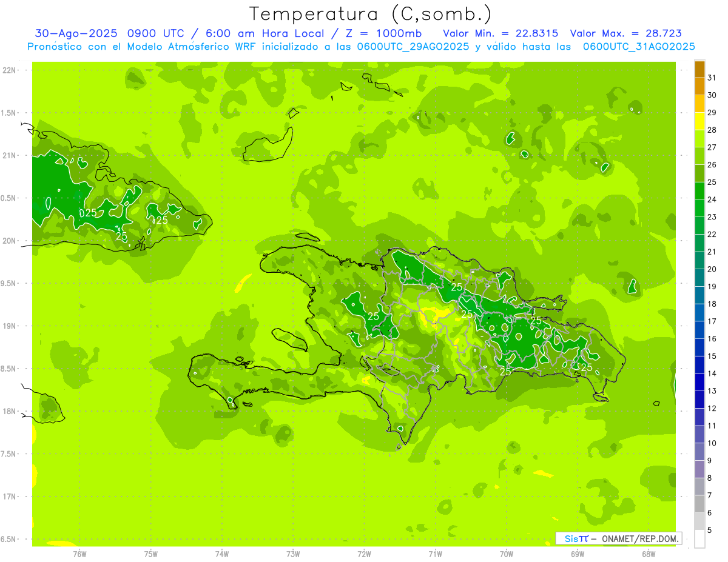Screen dimensions: 728x562
Task: Click the title "Temperatura (C,somb.)"
Action: click(370, 14)
